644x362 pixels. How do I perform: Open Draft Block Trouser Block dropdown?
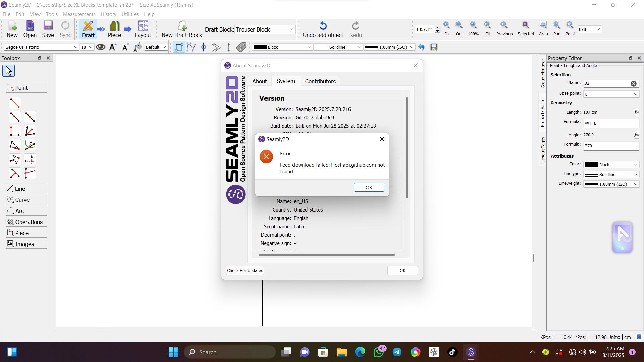[265, 29]
